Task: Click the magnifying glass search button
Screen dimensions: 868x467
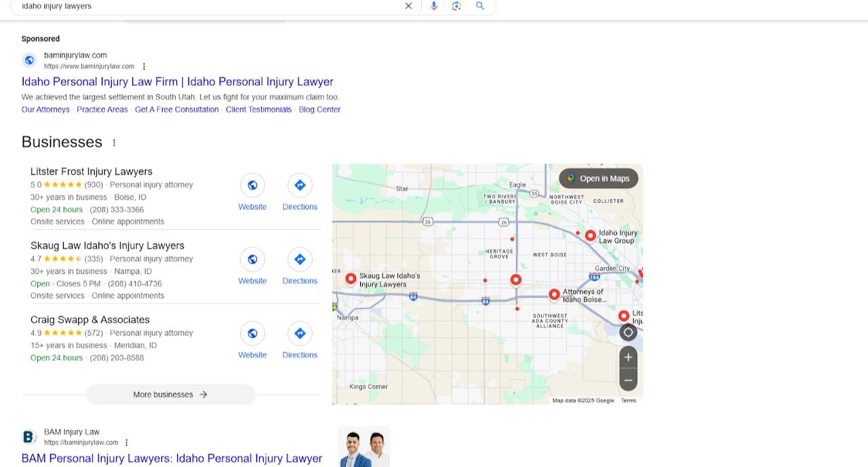Action: (480, 6)
